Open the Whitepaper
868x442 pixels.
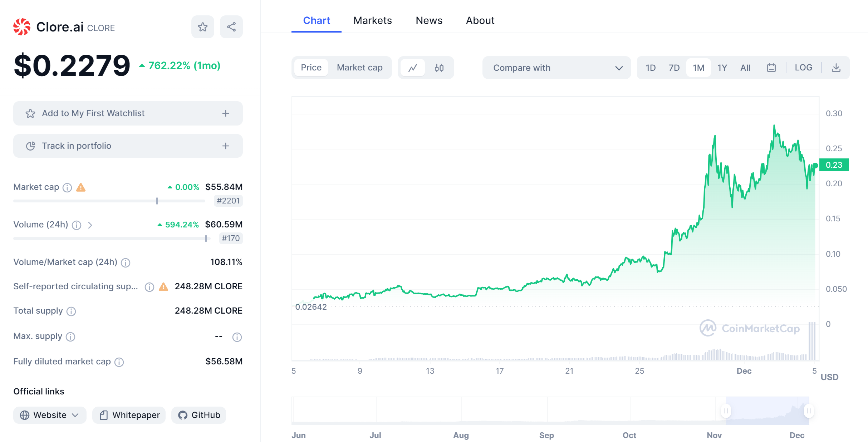(128, 415)
